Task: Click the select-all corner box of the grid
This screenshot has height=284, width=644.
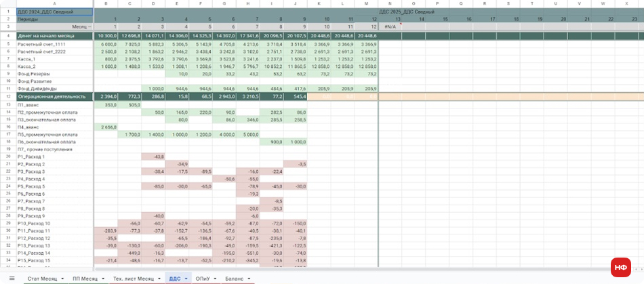Action: (7, 3)
